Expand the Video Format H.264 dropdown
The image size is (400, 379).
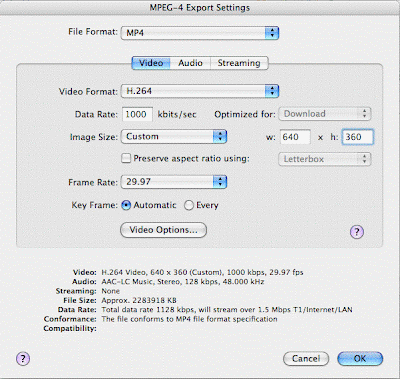coord(200,91)
